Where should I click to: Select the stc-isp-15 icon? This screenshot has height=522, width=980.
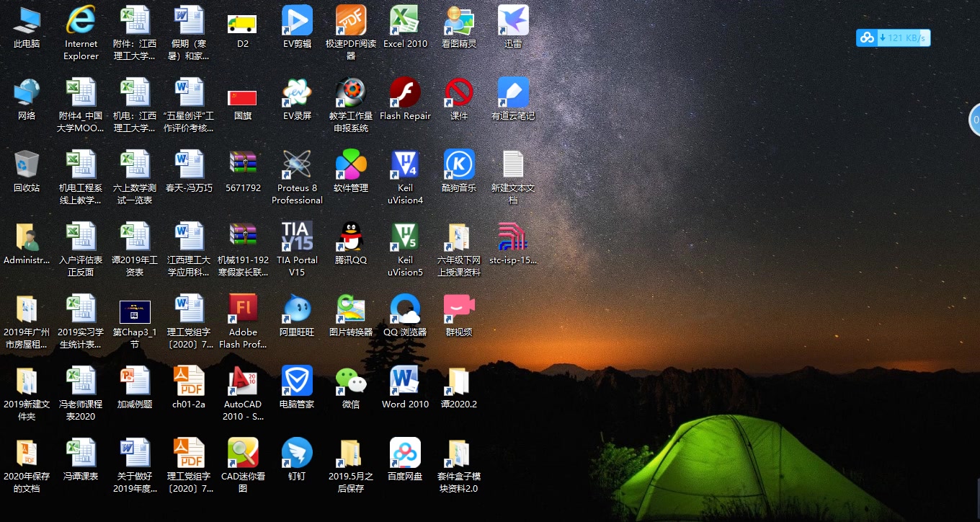click(x=513, y=236)
